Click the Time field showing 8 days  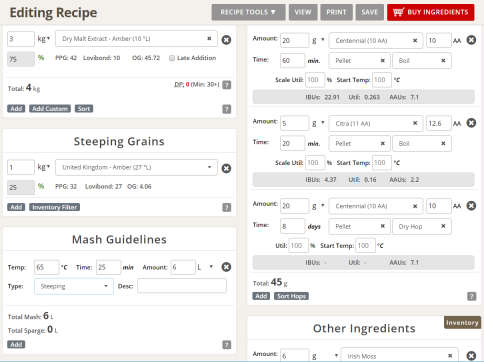coord(292,226)
